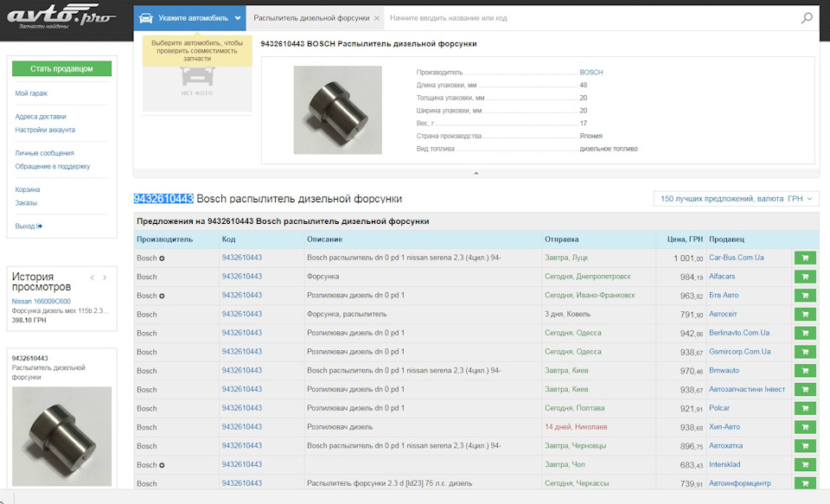
Task: Add Alfacars offer to cart
Action: [x=805, y=277]
